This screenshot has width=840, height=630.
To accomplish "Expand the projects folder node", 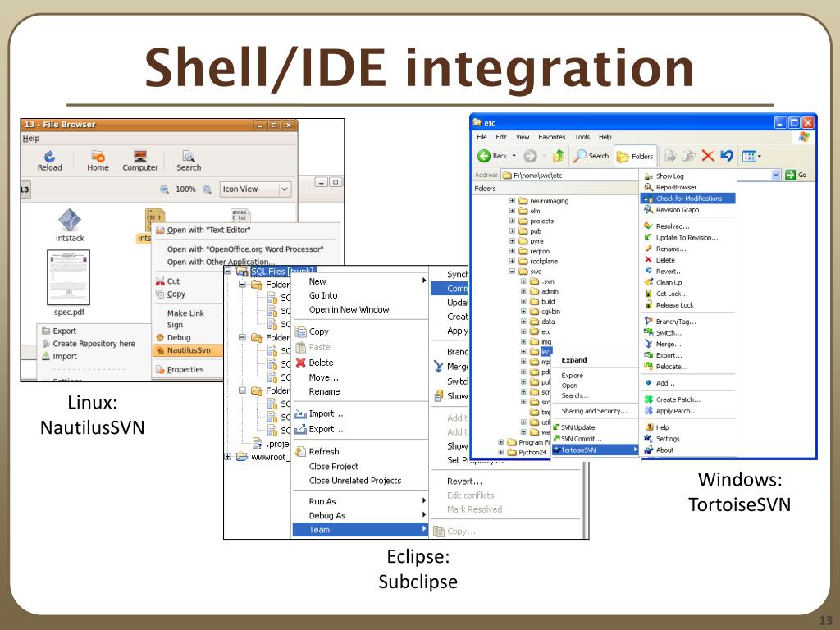I will click(512, 221).
